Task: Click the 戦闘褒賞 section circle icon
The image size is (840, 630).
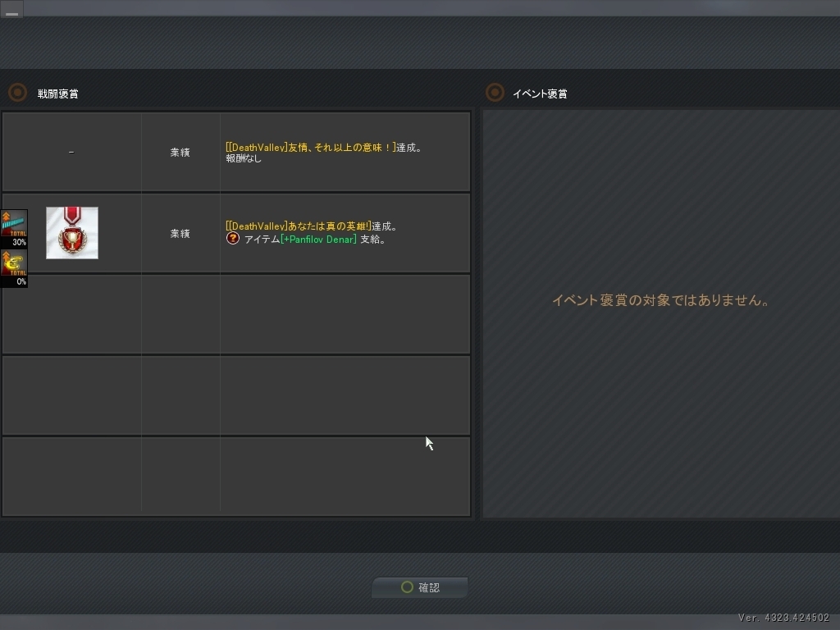Action: click(17, 93)
